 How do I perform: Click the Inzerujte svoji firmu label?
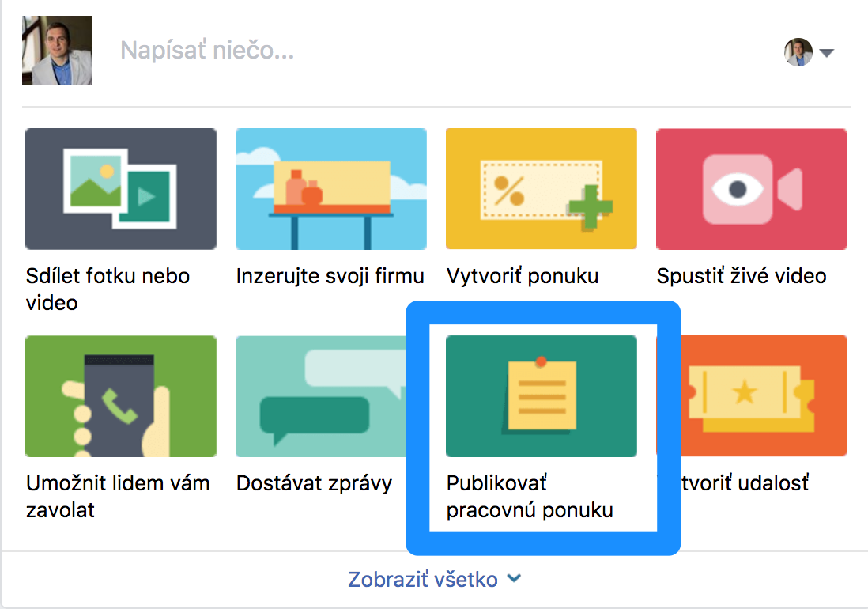(x=330, y=276)
